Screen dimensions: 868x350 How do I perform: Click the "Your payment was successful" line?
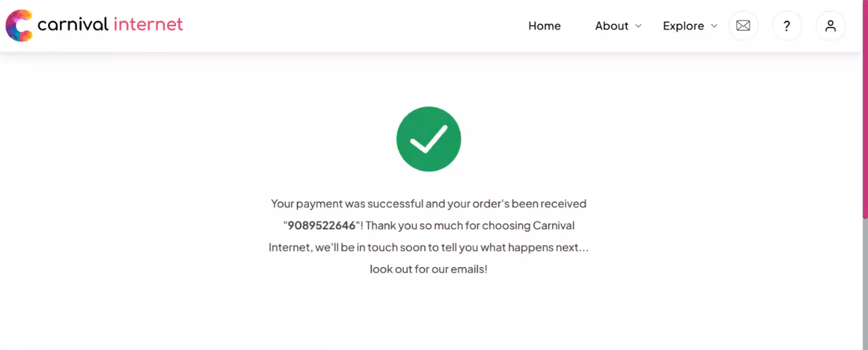[429, 204]
